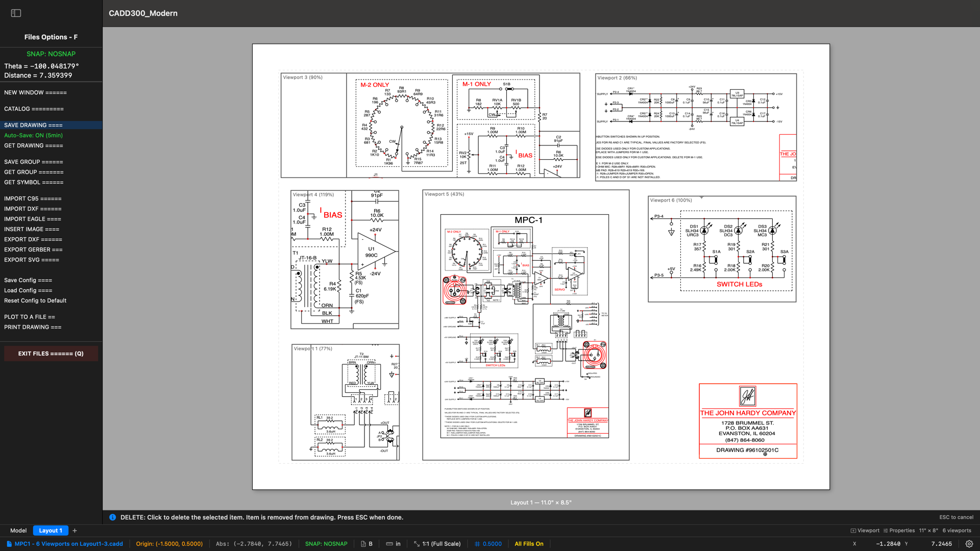Viewport: 980px width, 551px height.
Task: Click the info icon in DELETE prompt
Action: click(112, 517)
